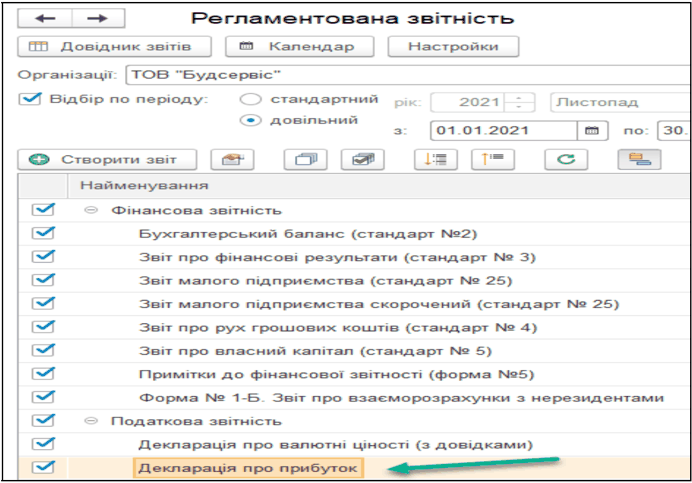Uncheck Звіт малого підприємства (стандарт № 25) checkbox

click(43, 280)
